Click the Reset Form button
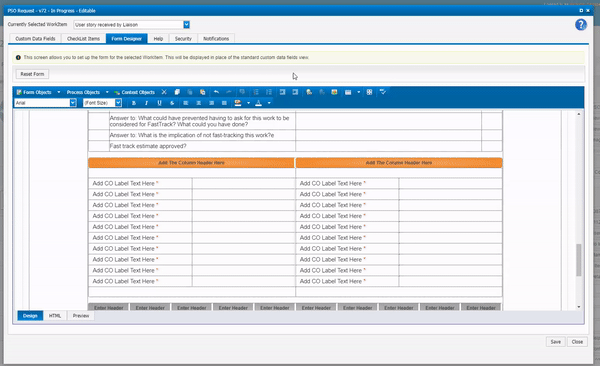 pyautogui.click(x=32, y=74)
